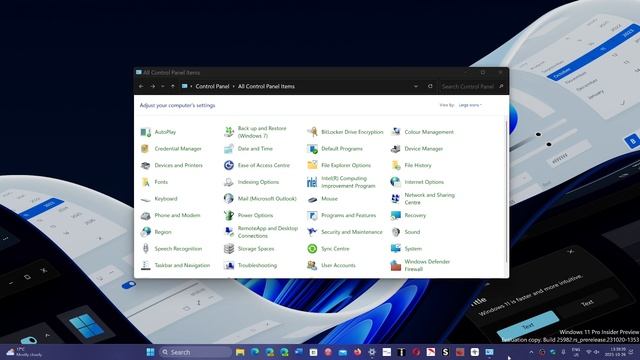Open the Settings gear on taskbar
The width and height of the screenshot is (640, 360).
[x=372, y=352]
